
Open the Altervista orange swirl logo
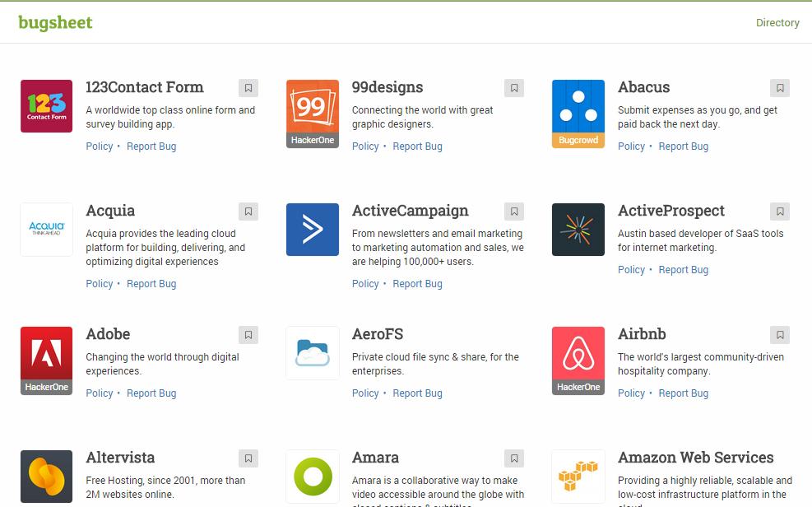tap(47, 477)
